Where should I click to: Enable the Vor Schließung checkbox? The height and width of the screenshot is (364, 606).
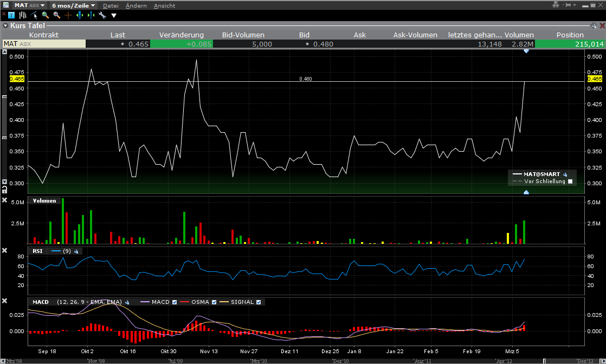point(570,181)
